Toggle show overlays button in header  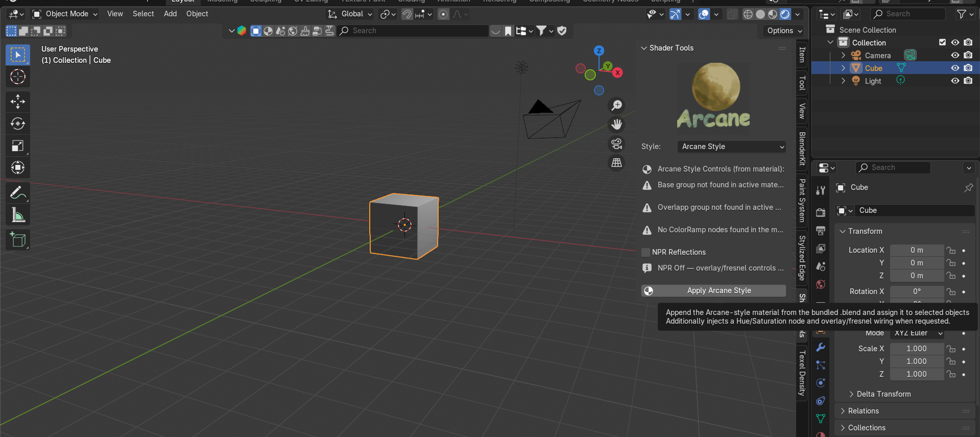click(704, 14)
